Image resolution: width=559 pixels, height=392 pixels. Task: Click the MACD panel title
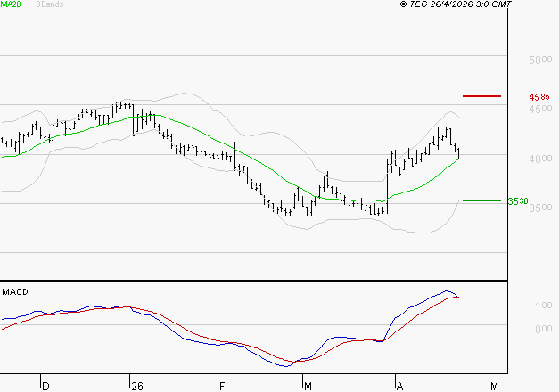[15, 292]
